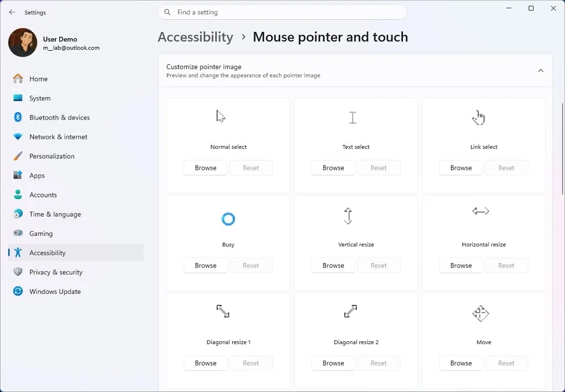Browse for Text select pointer
565x392 pixels.
333,168
